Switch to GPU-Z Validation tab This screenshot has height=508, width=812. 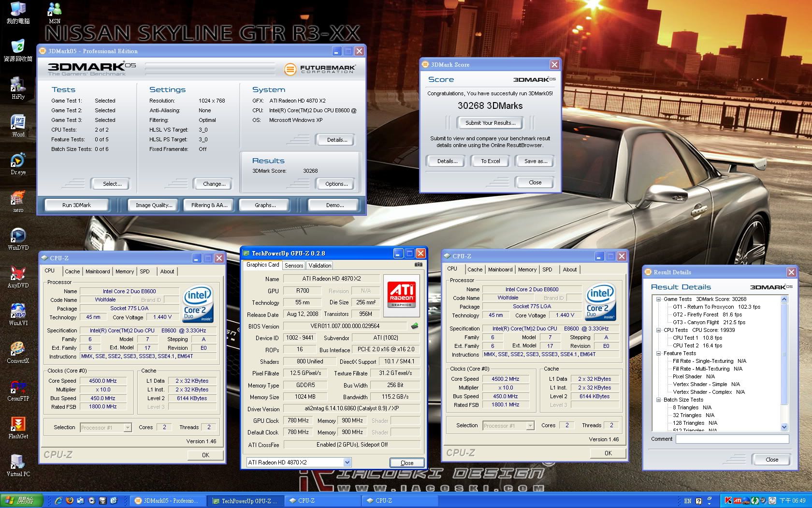[320, 265]
